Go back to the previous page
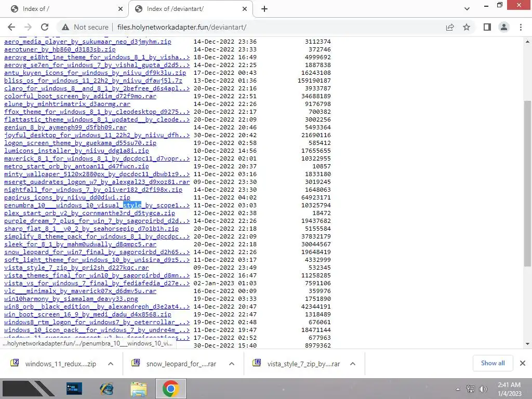Image resolution: width=532 pixels, height=399 pixels. tap(11, 27)
